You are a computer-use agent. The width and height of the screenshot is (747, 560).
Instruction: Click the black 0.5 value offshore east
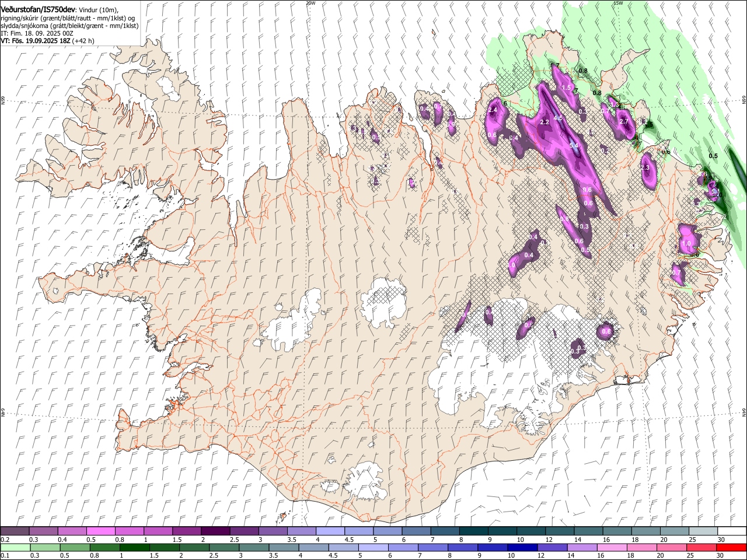[x=713, y=156]
